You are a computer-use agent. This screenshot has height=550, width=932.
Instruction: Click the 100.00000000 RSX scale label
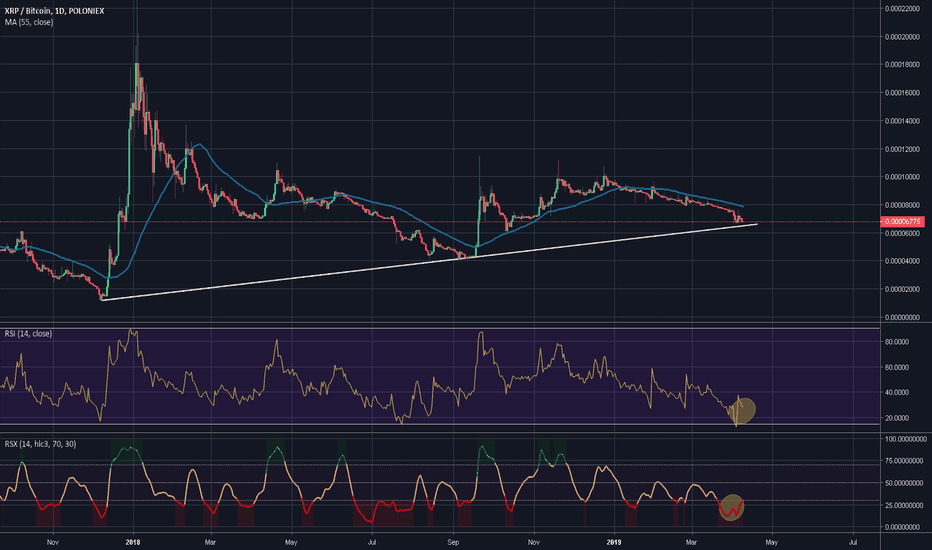click(x=906, y=439)
